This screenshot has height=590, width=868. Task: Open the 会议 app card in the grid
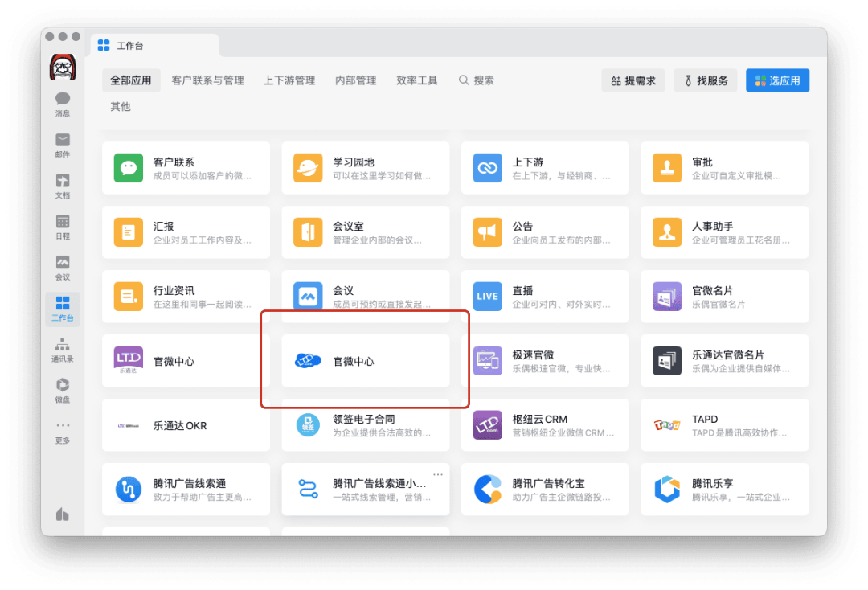coord(366,296)
